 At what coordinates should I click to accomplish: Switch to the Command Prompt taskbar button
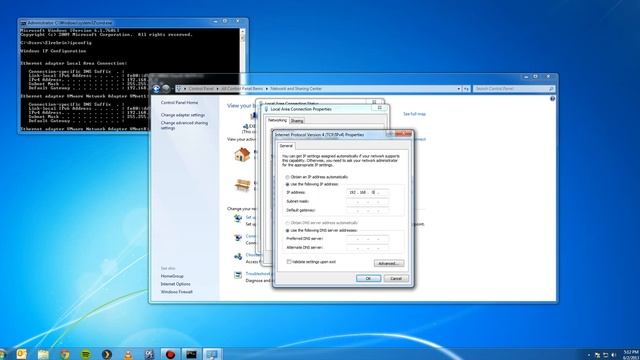[191, 354]
